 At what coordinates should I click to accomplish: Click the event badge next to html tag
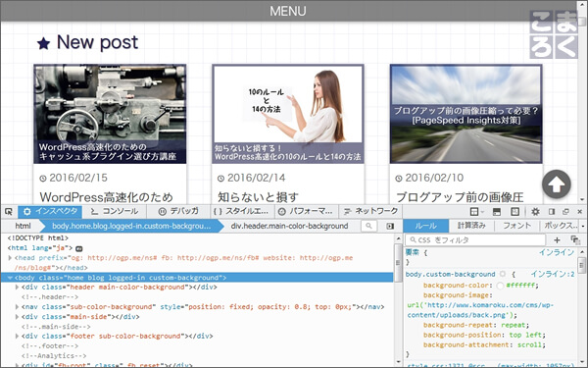click(78, 248)
